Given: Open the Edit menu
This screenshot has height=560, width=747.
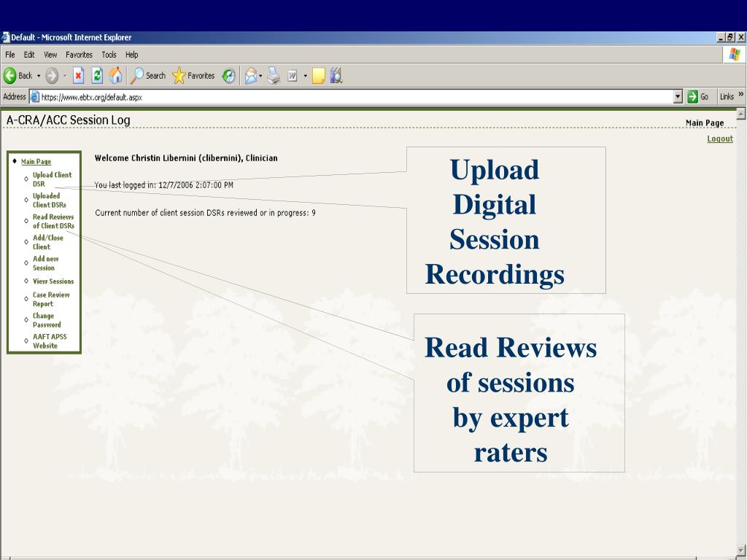Looking at the screenshot, I should [29, 55].
